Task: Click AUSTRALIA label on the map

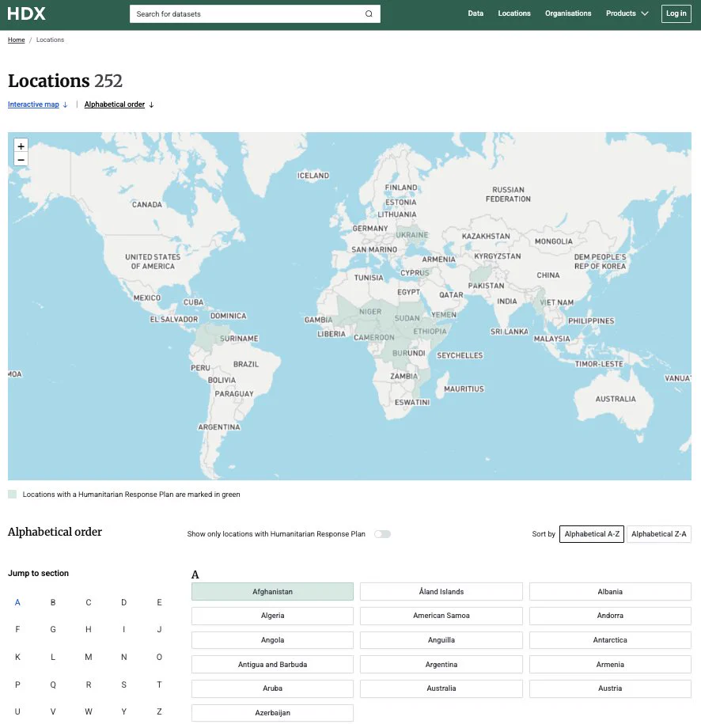Action: (x=616, y=399)
